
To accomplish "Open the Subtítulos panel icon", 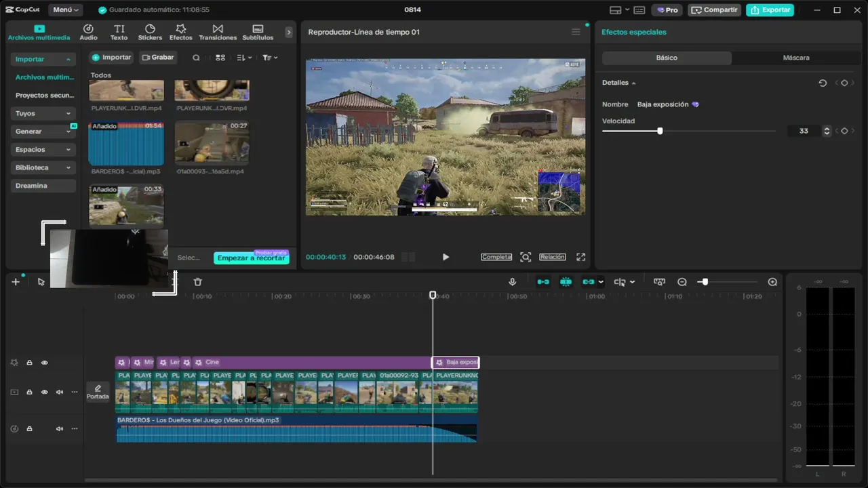I will pos(258,32).
